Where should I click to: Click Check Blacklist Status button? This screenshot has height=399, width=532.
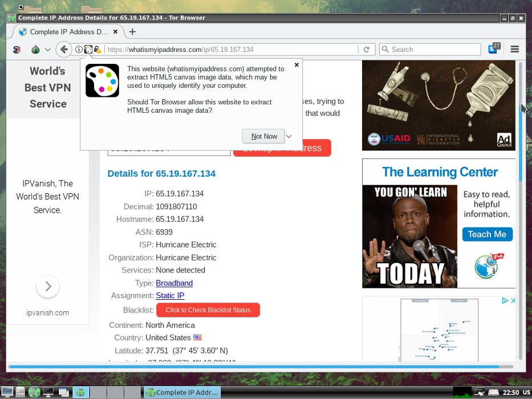coord(208,310)
